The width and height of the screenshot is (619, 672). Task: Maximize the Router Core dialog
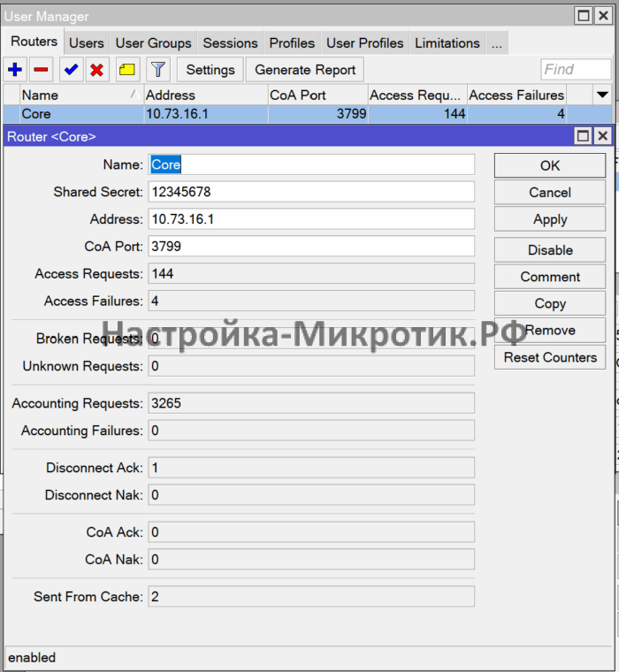[x=583, y=136]
